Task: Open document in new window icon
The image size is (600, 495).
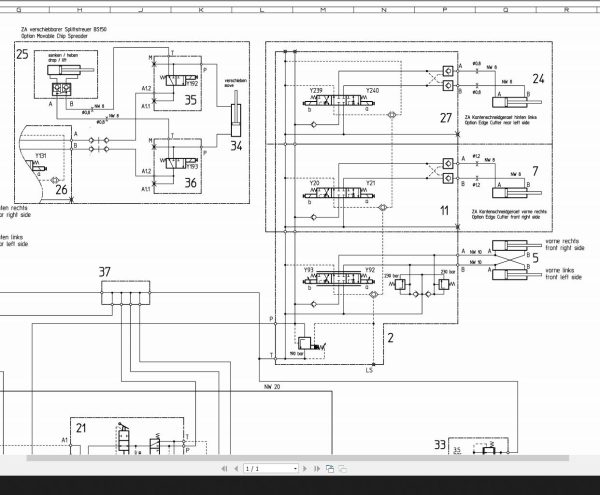Action: pyautogui.click(x=330, y=469)
